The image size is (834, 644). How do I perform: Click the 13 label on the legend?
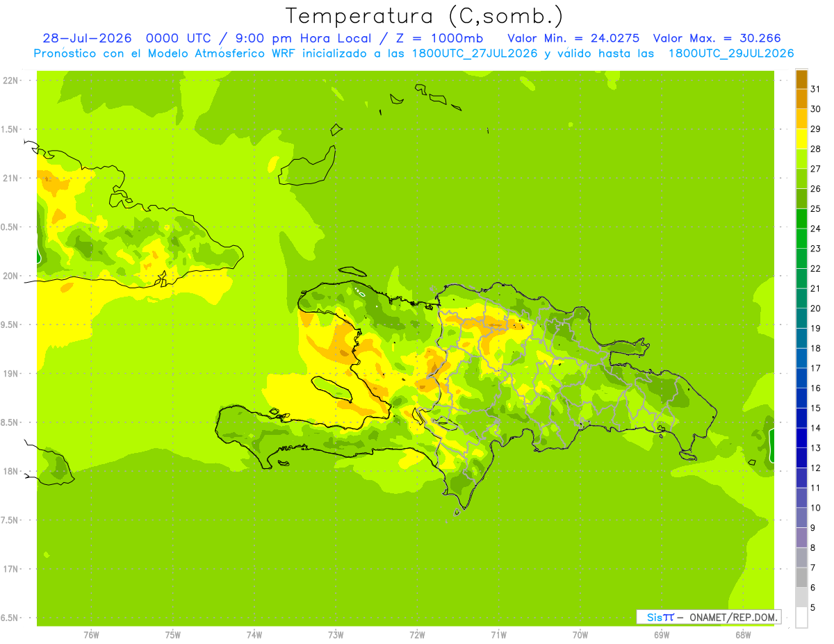click(815, 448)
